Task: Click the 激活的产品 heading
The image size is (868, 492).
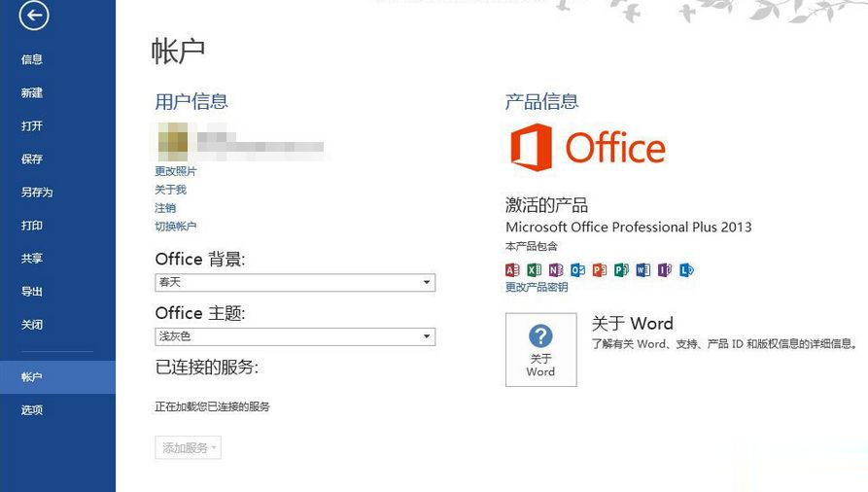Action: pos(546,205)
